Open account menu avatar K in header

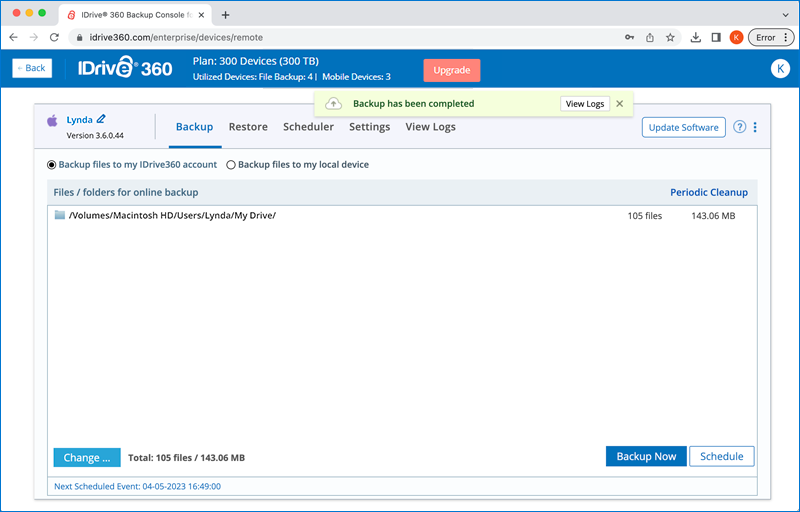[x=780, y=68]
